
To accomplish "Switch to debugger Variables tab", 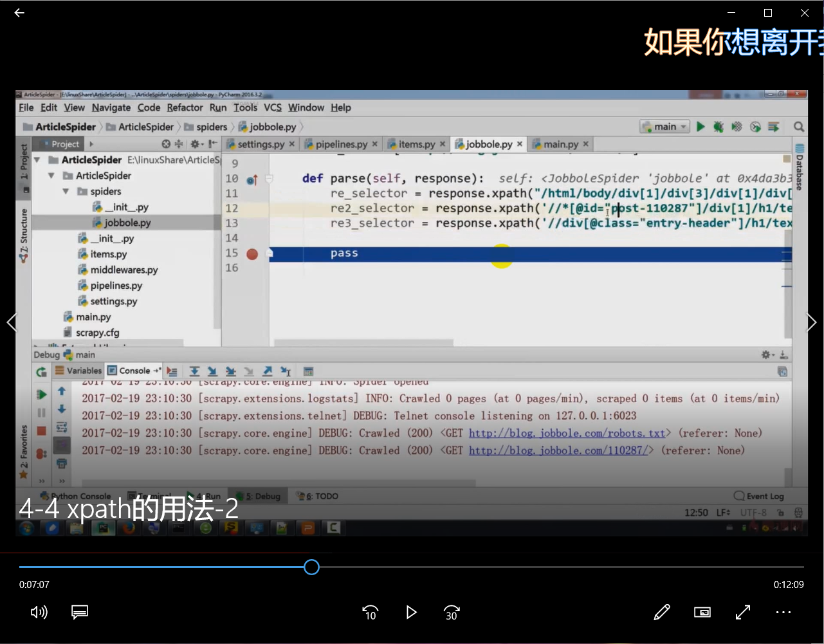I will click(78, 371).
